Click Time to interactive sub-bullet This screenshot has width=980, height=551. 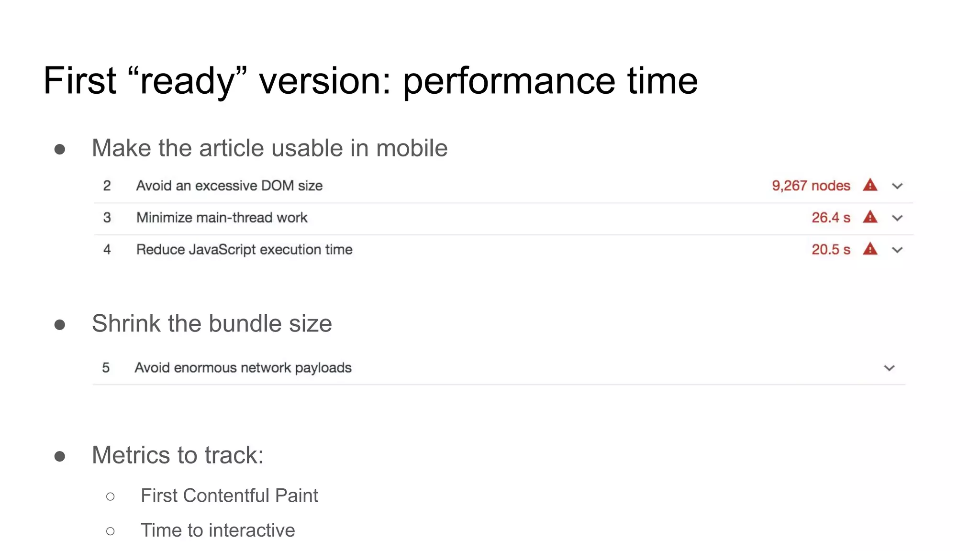coord(218,530)
